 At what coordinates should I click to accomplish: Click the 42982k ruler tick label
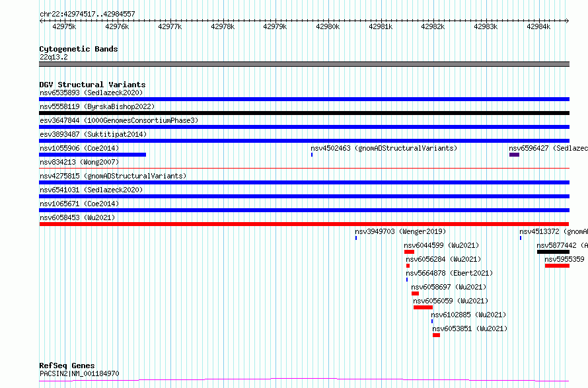point(433,26)
